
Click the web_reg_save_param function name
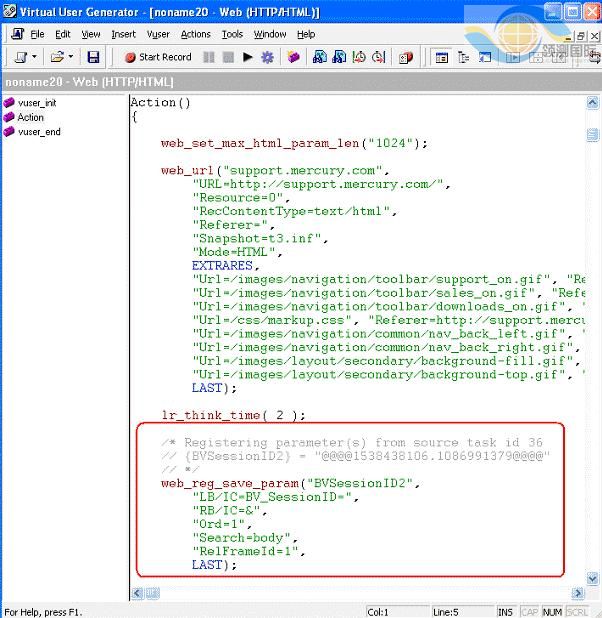pyautogui.click(x=230, y=483)
